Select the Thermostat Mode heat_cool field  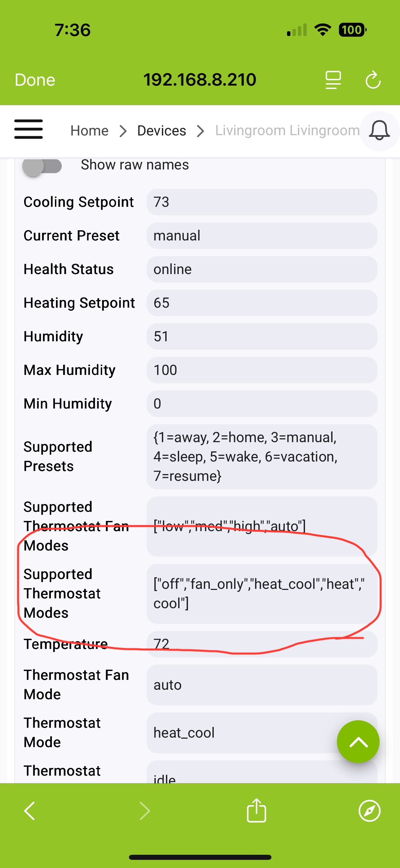point(262,733)
